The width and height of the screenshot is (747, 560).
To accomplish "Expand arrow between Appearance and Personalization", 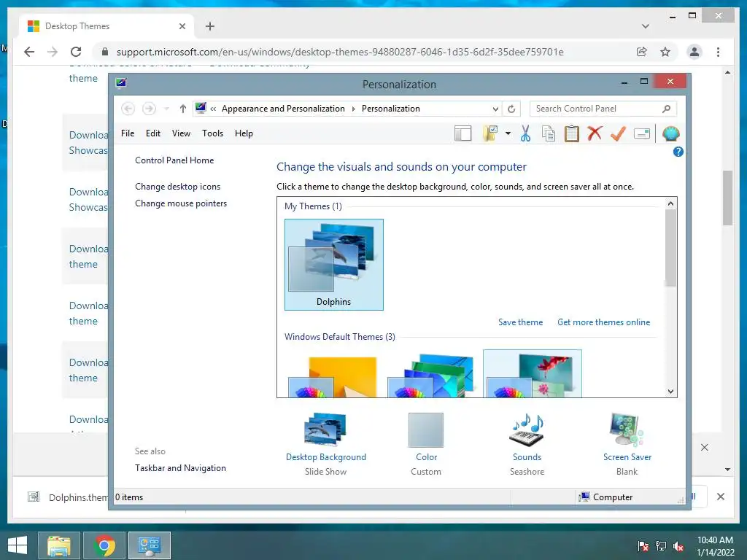I will 354,109.
